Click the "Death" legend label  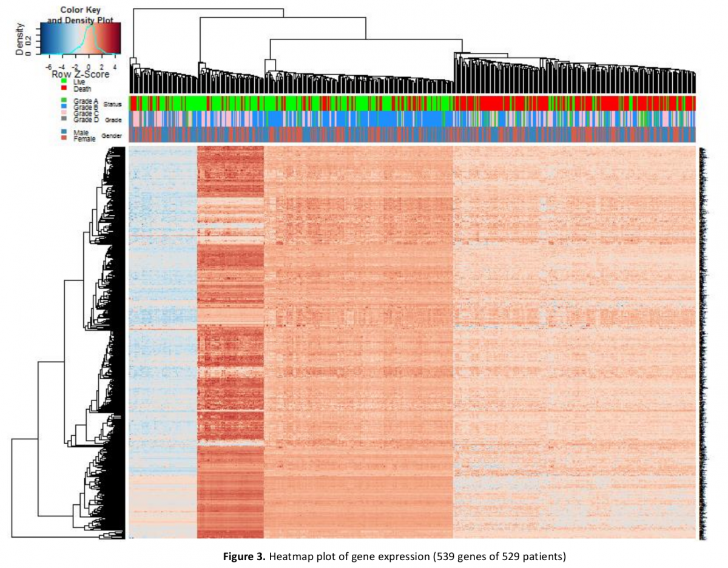coord(83,89)
